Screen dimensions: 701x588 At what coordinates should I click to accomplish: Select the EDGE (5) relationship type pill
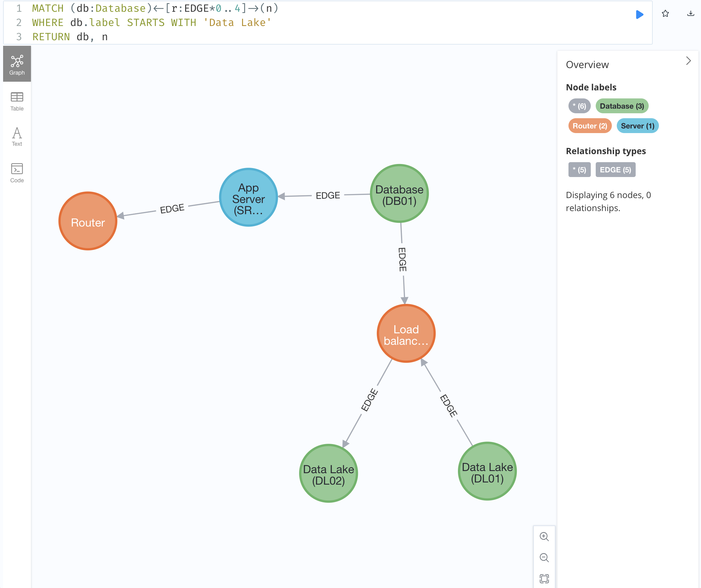(615, 170)
